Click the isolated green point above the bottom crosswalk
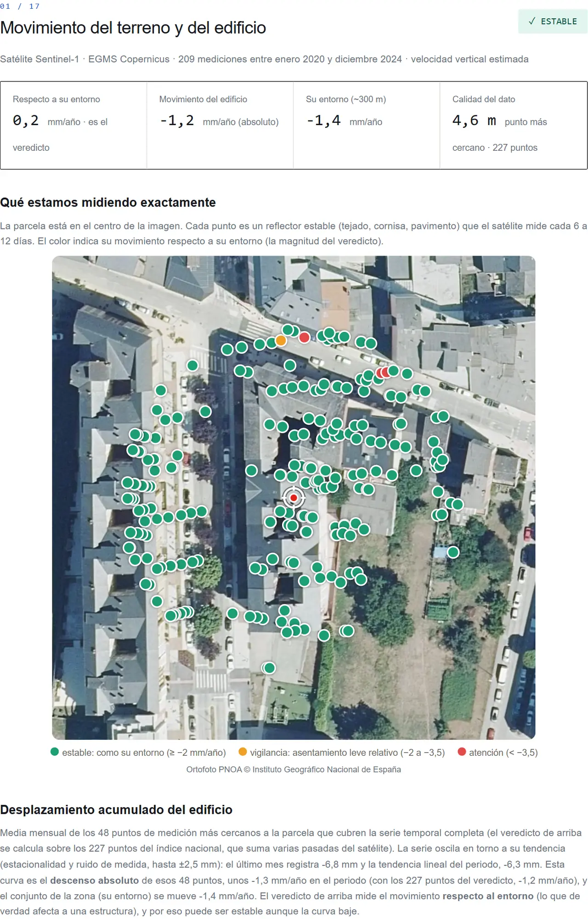Screen dimensions: 588x919 pyautogui.click(x=269, y=668)
